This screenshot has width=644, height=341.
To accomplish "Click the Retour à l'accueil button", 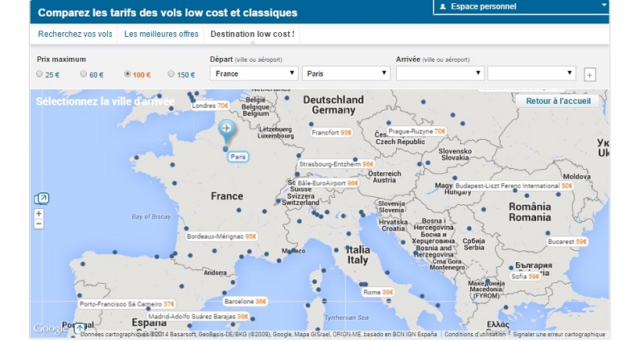I will 558,101.
